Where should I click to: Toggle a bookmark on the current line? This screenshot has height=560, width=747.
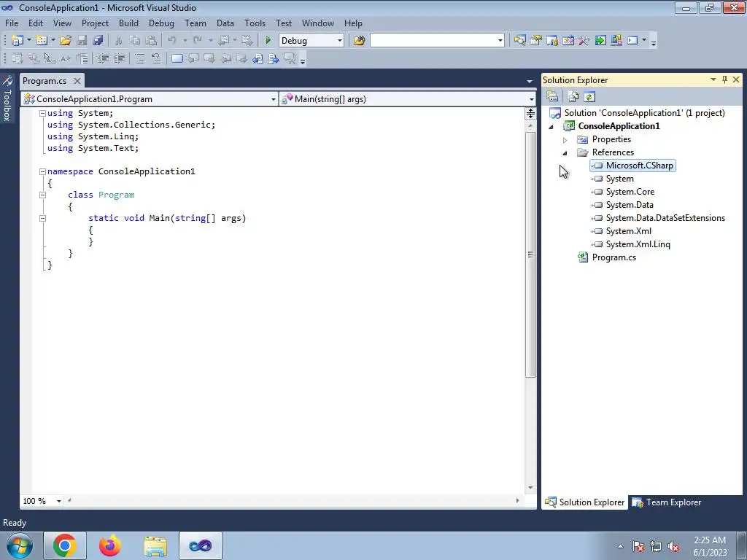[x=177, y=58]
